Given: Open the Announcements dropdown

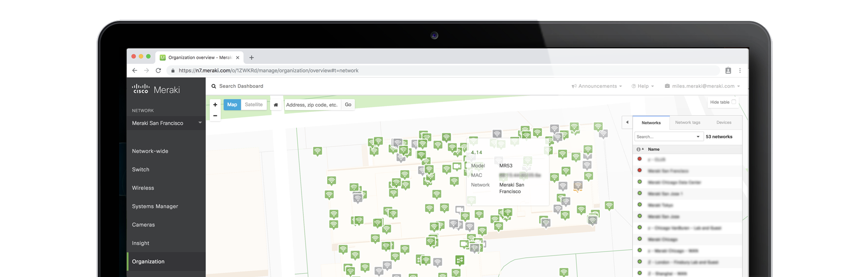Looking at the screenshot, I should 597,86.
